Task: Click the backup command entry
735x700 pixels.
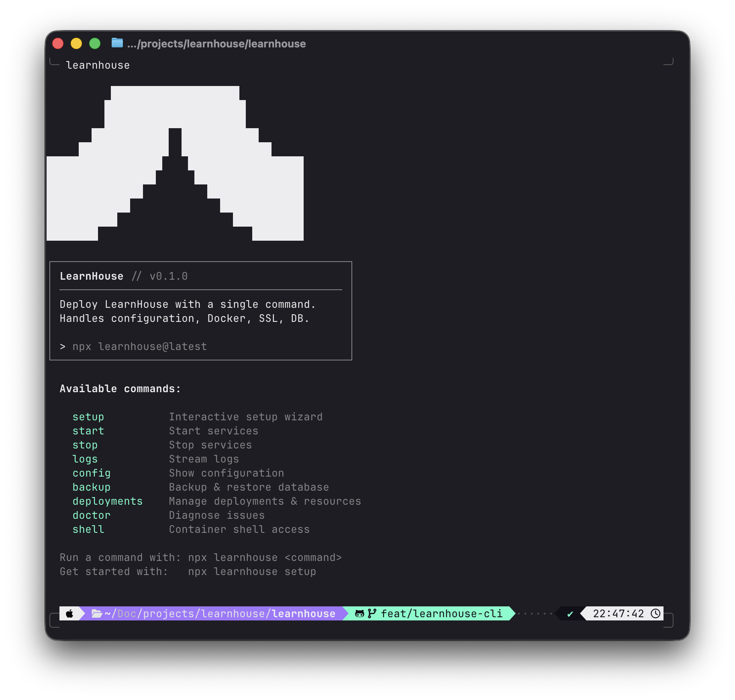Action: click(92, 487)
